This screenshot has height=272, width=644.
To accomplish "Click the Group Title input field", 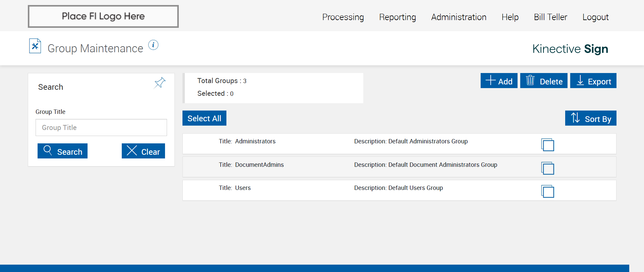I will coord(101,128).
